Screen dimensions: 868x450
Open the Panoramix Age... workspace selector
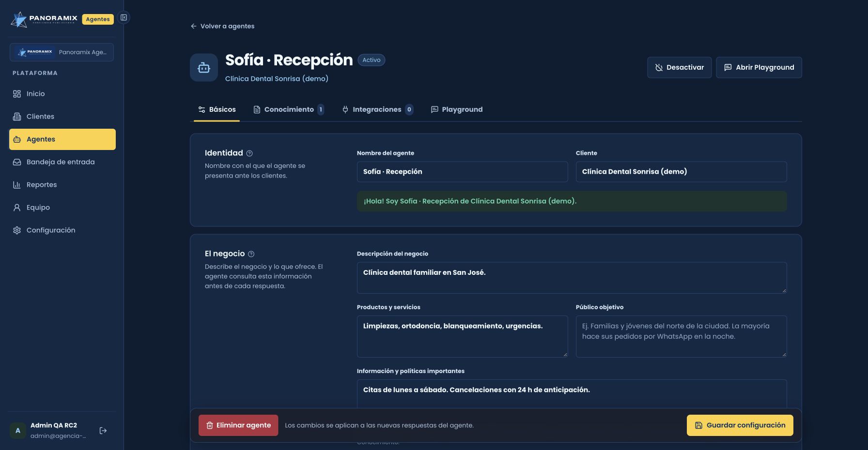pyautogui.click(x=62, y=52)
